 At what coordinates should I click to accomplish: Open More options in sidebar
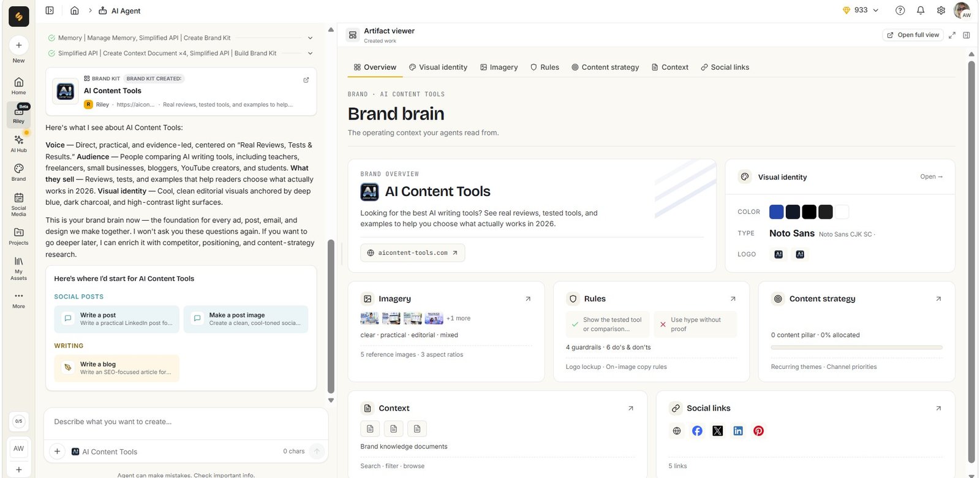click(x=18, y=300)
